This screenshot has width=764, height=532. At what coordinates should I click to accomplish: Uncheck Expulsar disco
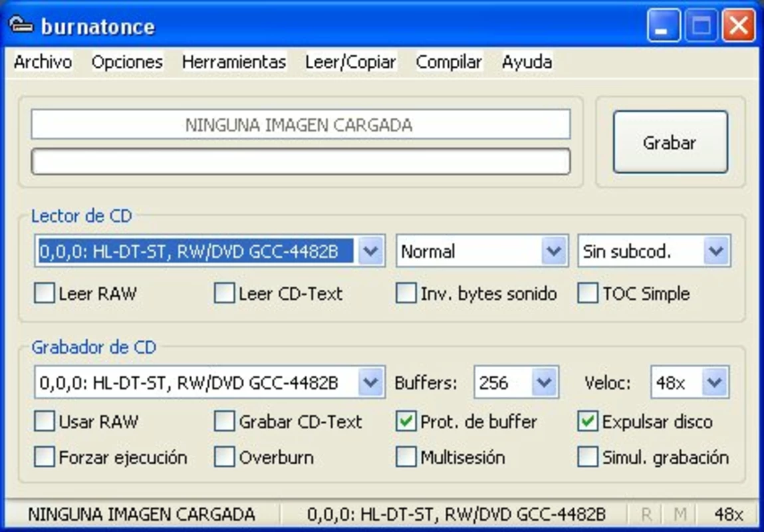588,422
